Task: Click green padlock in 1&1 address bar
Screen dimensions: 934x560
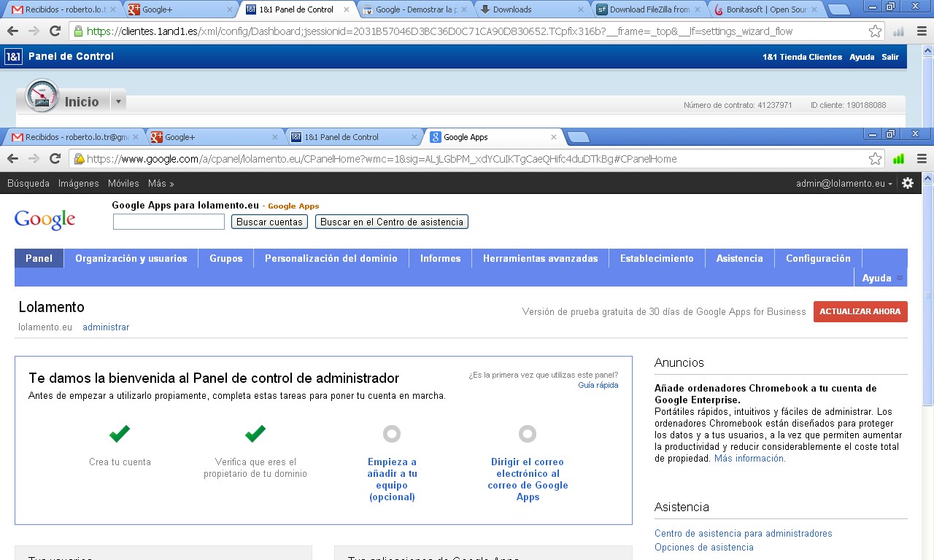Action: [x=79, y=31]
